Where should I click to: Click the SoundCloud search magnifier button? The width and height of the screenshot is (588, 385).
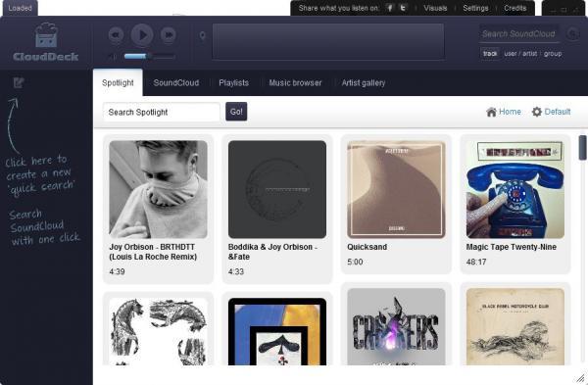[x=572, y=33]
